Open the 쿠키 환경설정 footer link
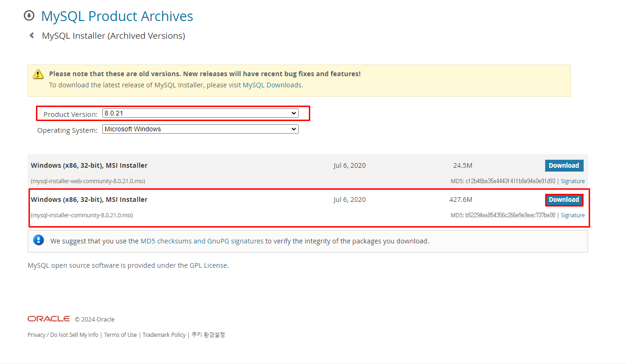 coord(208,335)
